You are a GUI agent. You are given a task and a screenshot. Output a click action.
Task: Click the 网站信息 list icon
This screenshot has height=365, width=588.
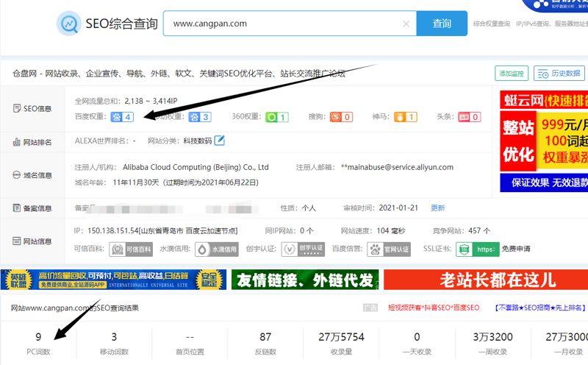16,241
